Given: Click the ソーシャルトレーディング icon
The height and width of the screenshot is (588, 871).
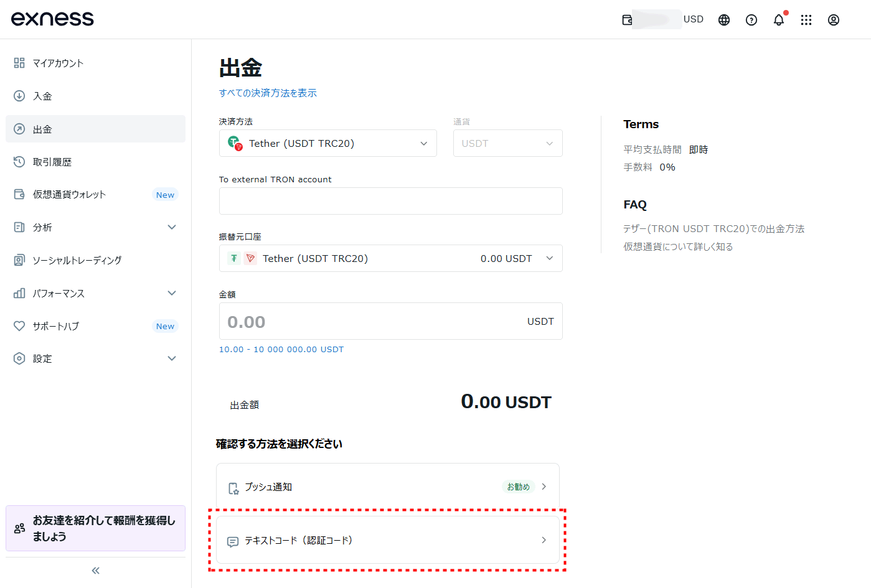Looking at the screenshot, I should click(x=19, y=260).
